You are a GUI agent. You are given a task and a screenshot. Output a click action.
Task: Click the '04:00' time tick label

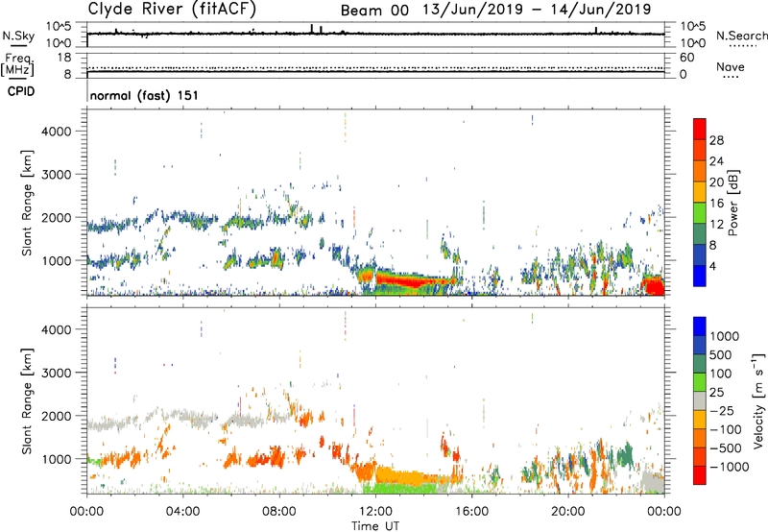click(x=182, y=512)
